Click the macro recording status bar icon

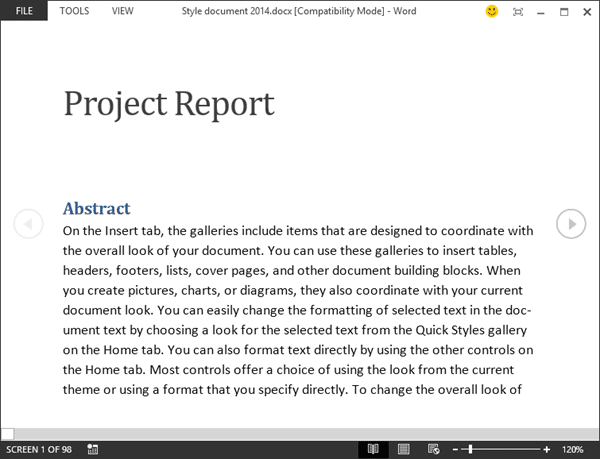pos(92,450)
